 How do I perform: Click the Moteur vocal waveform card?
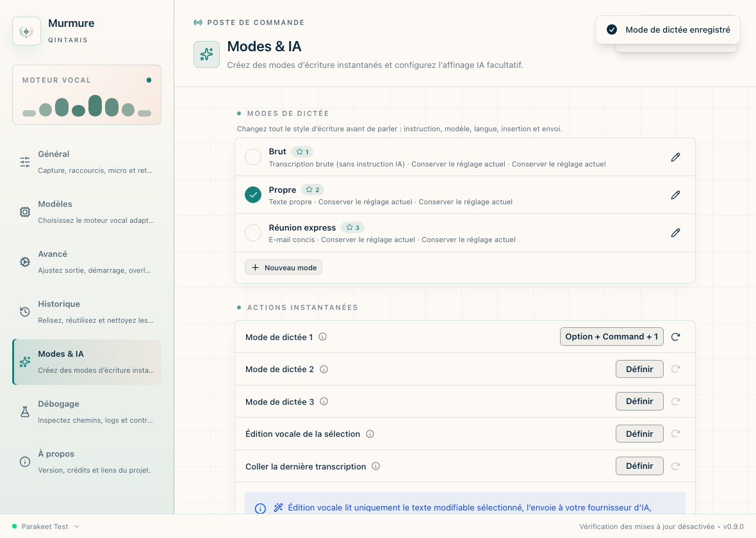coord(86,95)
